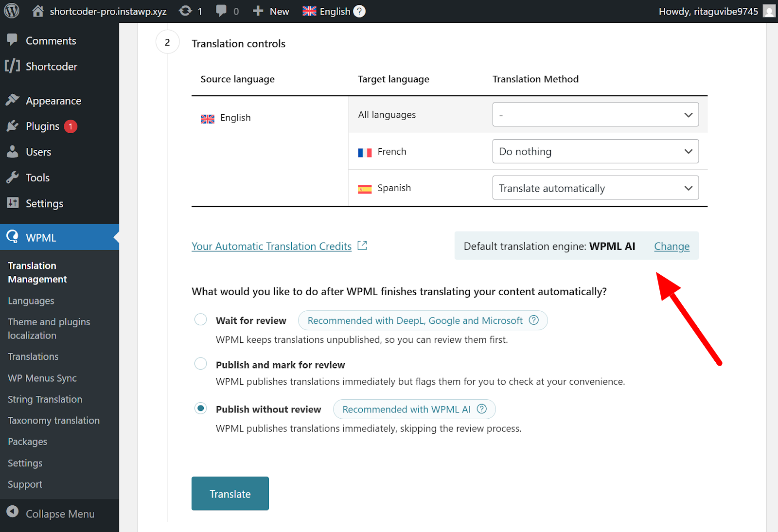Click the Shortcoder brackets icon
This screenshot has width=778, height=532.
click(12, 66)
